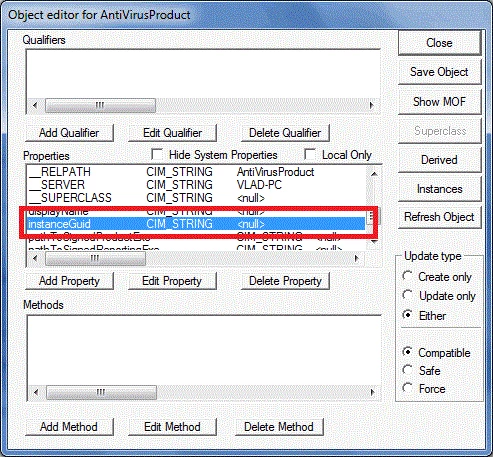Click Delete Property
Viewport: 493px width, 457px height.
[285, 281]
